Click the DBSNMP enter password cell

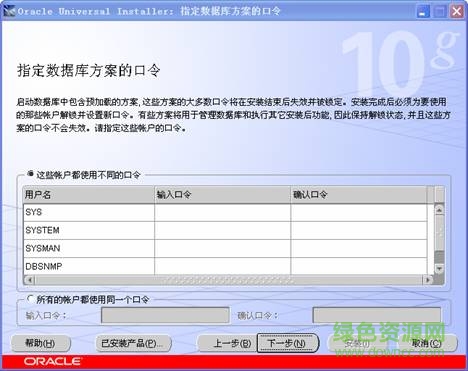[222, 266]
